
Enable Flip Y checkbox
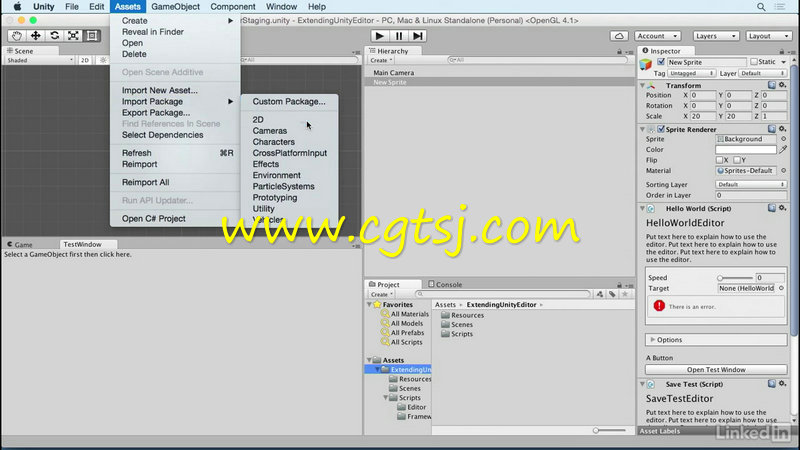coord(737,160)
